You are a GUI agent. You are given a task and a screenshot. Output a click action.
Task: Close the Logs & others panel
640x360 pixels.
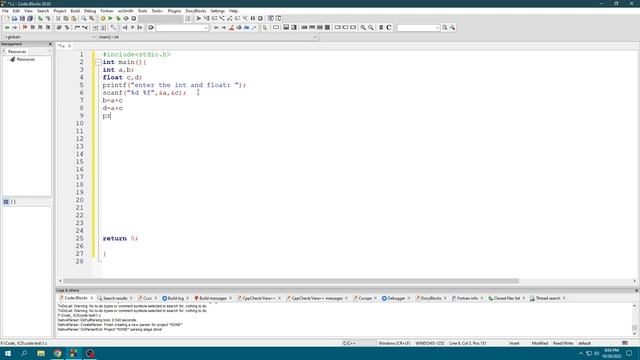point(636,290)
